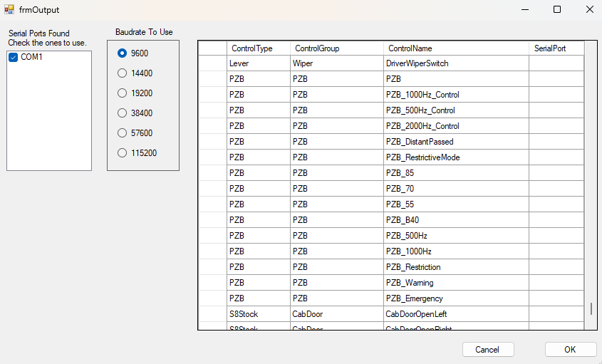
Task: Click the Wiper control group cell
Action: [x=337, y=63]
